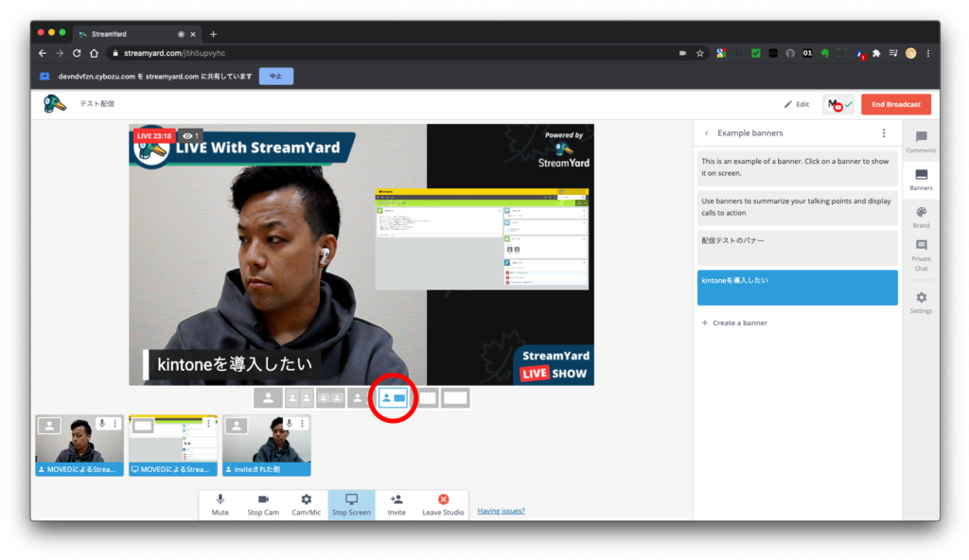Hide the active kintoneを導入したい banner
Image resolution: width=969 pixels, height=560 pixels.
click(x=797, y=288)
